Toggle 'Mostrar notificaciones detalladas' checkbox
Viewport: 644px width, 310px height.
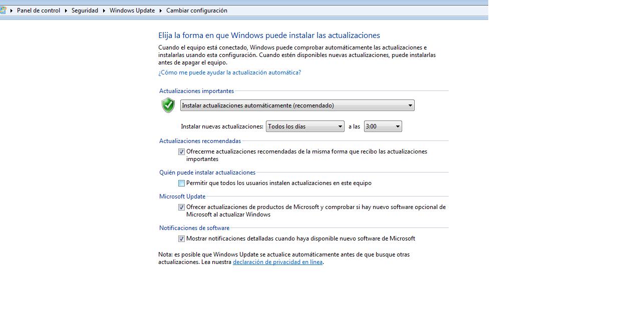coord(181,238)
